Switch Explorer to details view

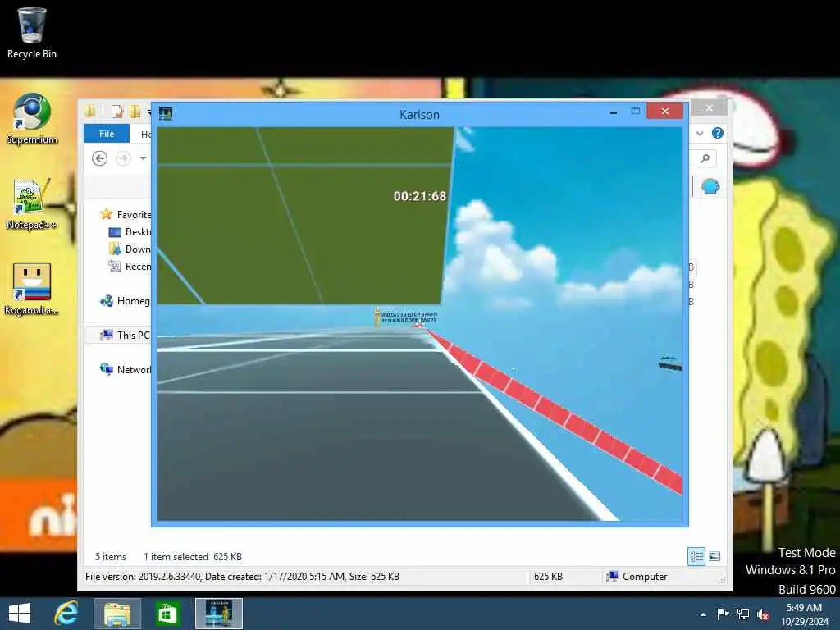[696, 557]
